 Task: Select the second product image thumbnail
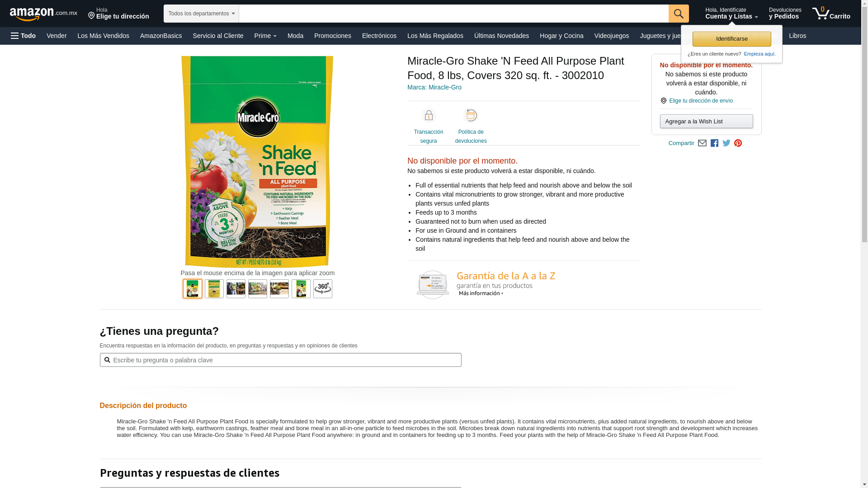click(214, 289)
